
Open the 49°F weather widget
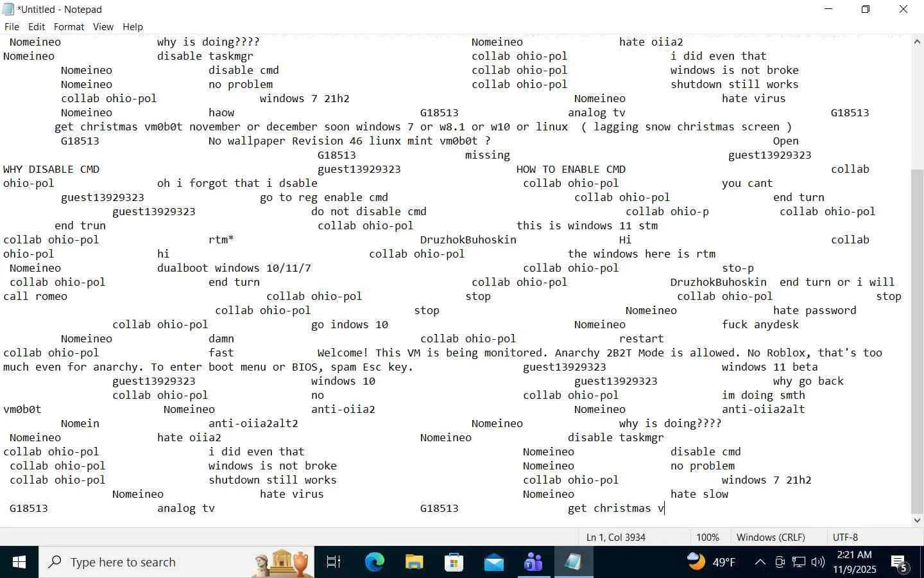coord(711,563)
